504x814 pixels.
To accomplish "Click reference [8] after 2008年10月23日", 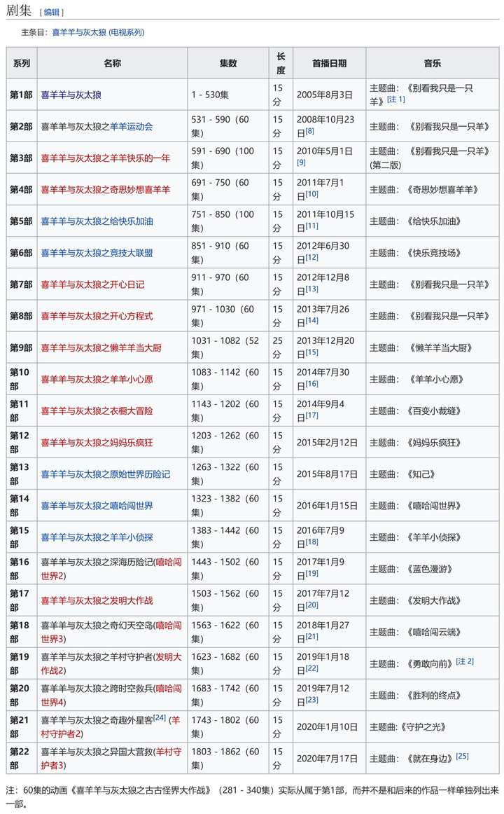I will point(309,131).
